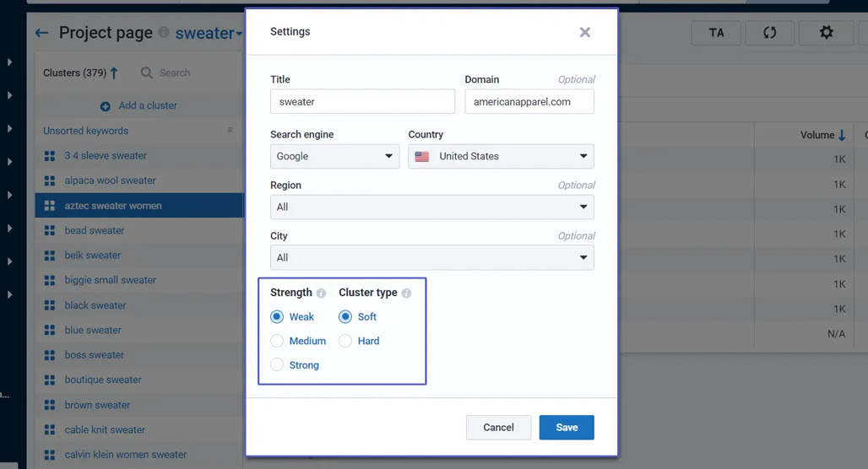Image resolution: width=868 pixels, height=469 pixels.
Task: Expand the second left sidebar arrow
Action: 9,95
